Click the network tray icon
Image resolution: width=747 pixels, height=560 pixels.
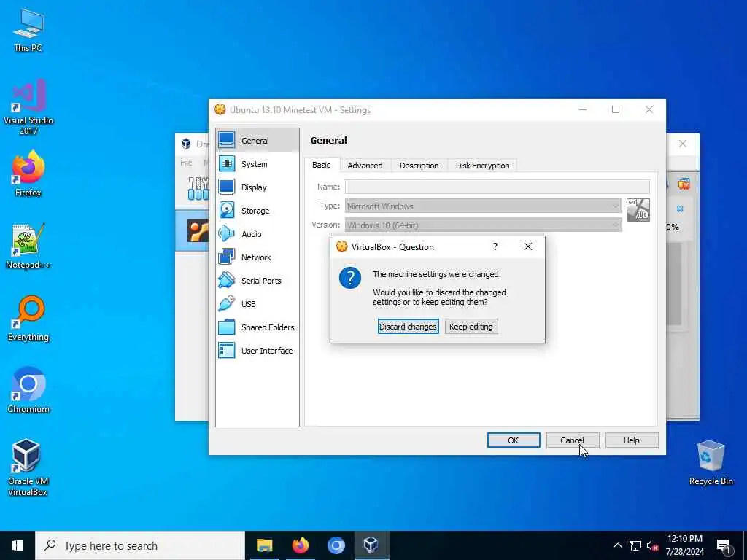(x=635, y=545)
